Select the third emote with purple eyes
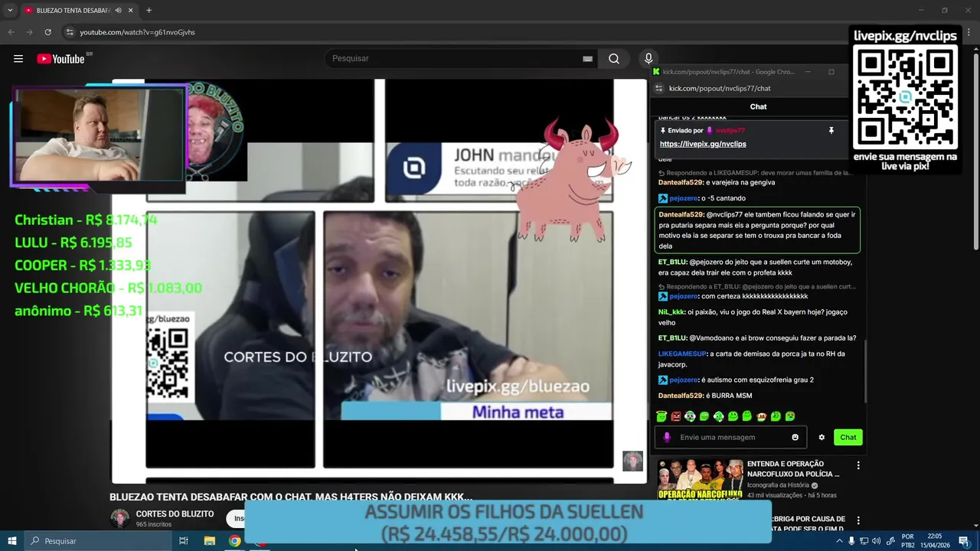The width and height of the screenshot is (980, 551). click(690, 416)
